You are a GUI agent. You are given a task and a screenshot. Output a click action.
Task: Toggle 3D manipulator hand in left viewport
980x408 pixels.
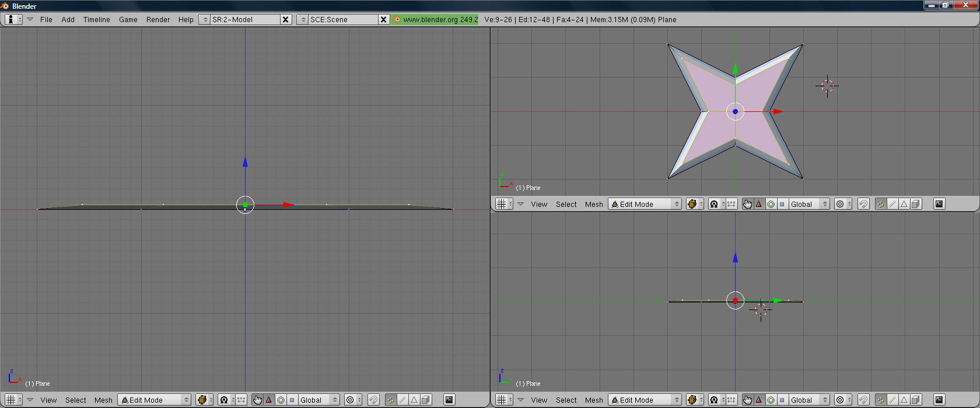tap(257, 400)
